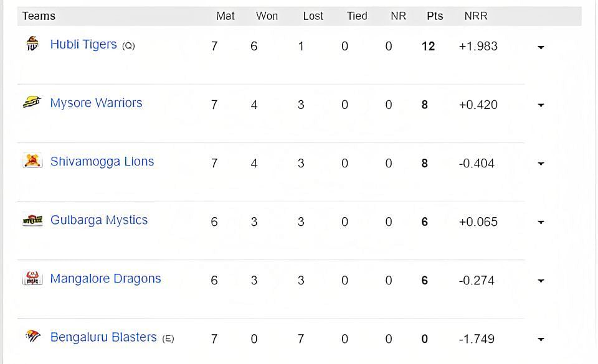Open the Mysore Warriors team link

coord(96,103)
